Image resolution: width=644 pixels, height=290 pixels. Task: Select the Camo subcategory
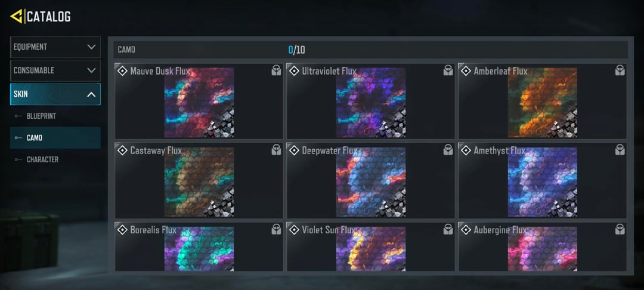[x=55, y=138]
